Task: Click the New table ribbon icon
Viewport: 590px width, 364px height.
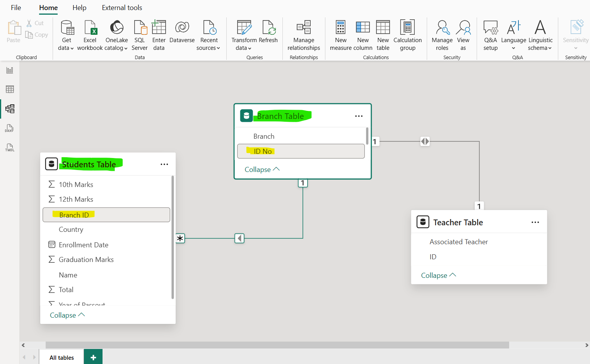Action: click(383, 35)
